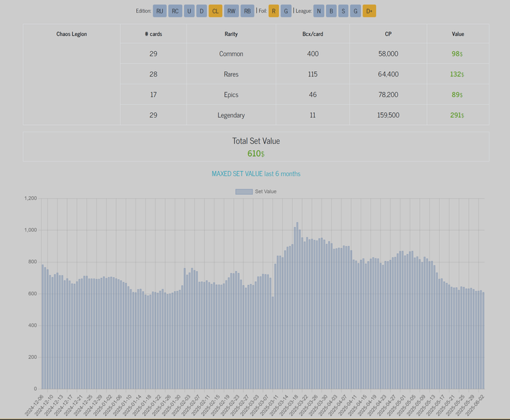The width and height of the screenshot is (510, 420).
Task: Select the D+ league button
Action: (369, 11)
